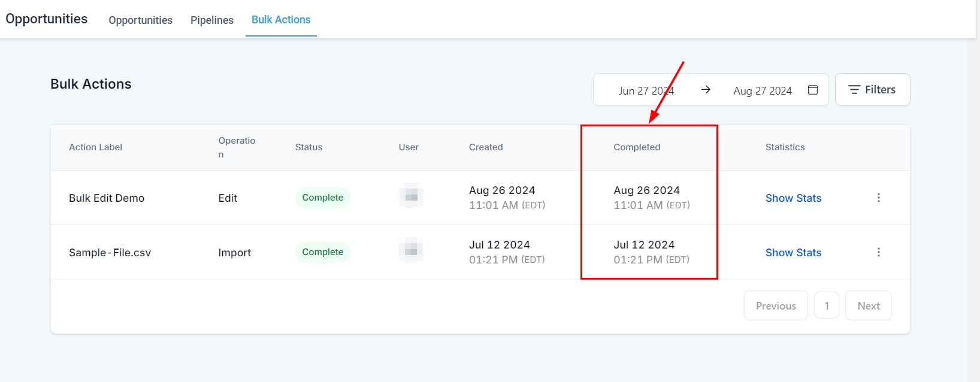This screenshot has height=382, width=980.
Task: Click the arrow between date range values
Action: coord(706,90)
